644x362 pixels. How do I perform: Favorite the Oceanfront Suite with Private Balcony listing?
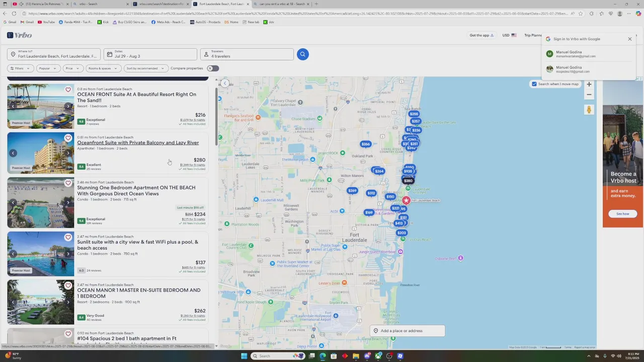coord(68,138)
